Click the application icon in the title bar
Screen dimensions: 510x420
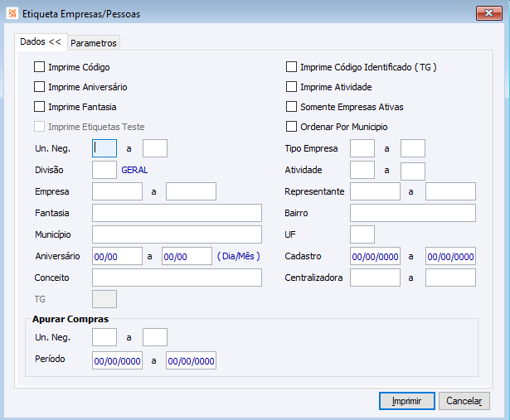click(12, 13)
